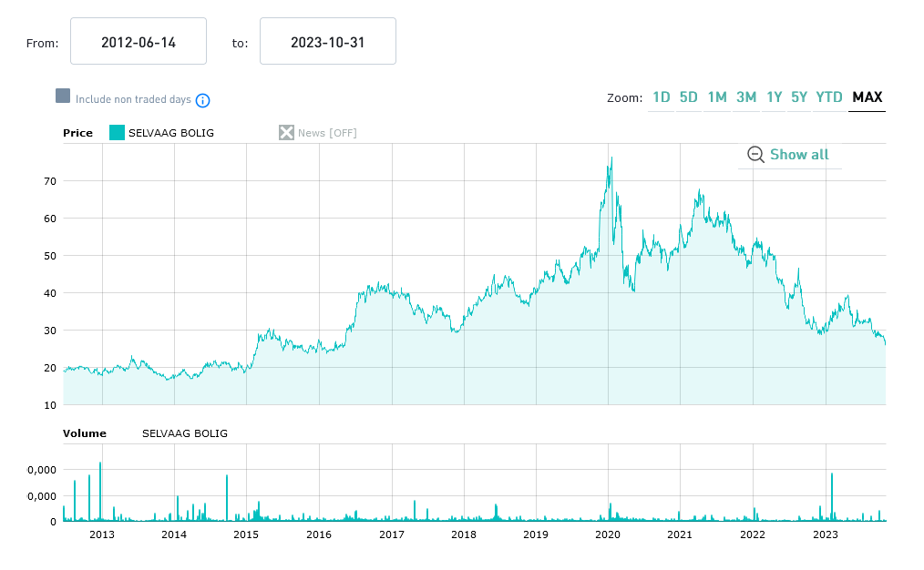Switch zoom to 1M
The image size is (924, 570).
click(x=717, y=97)
